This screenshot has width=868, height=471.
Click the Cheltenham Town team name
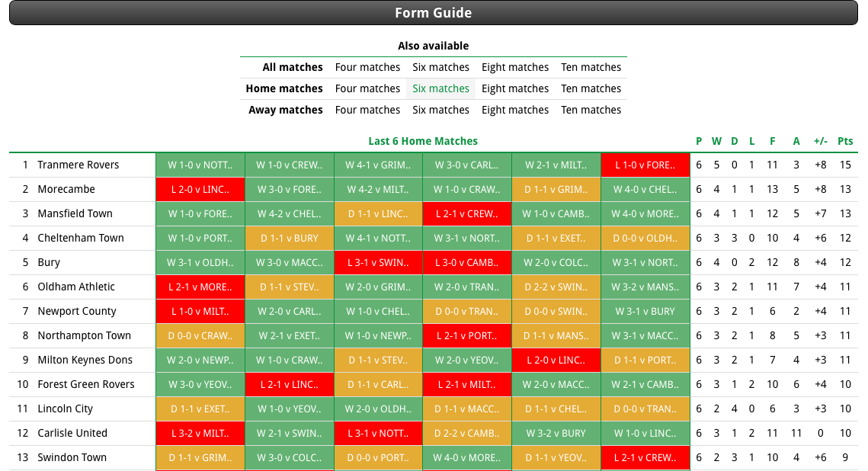pyautogui.click(x=81, y=238)
